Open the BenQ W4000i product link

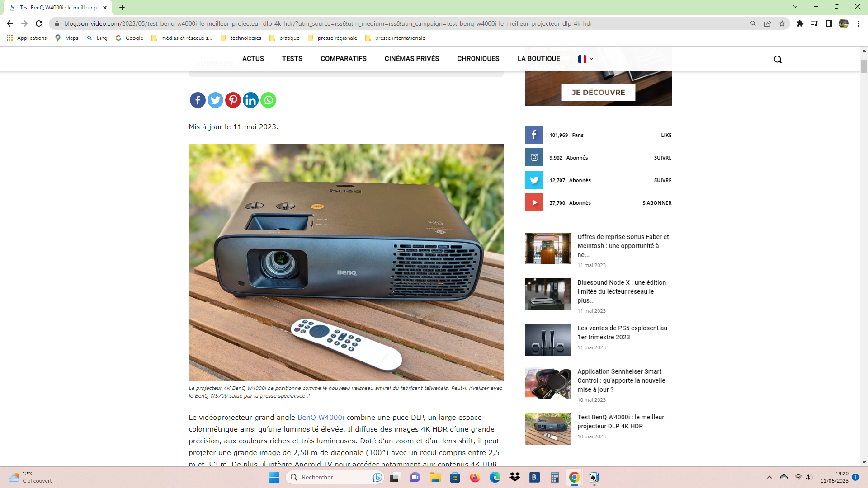[320, 417]
